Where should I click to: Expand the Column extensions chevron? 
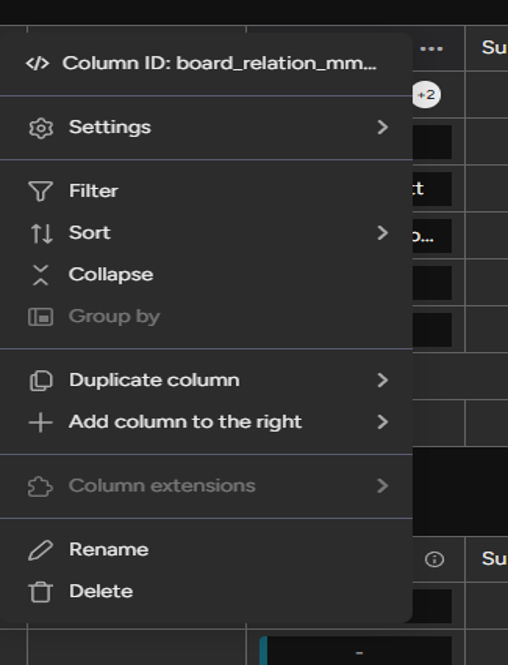[x=382, y=486]
